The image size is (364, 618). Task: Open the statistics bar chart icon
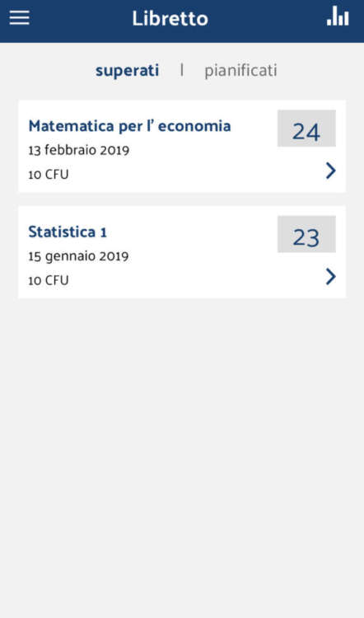click(x=338, y=16)
